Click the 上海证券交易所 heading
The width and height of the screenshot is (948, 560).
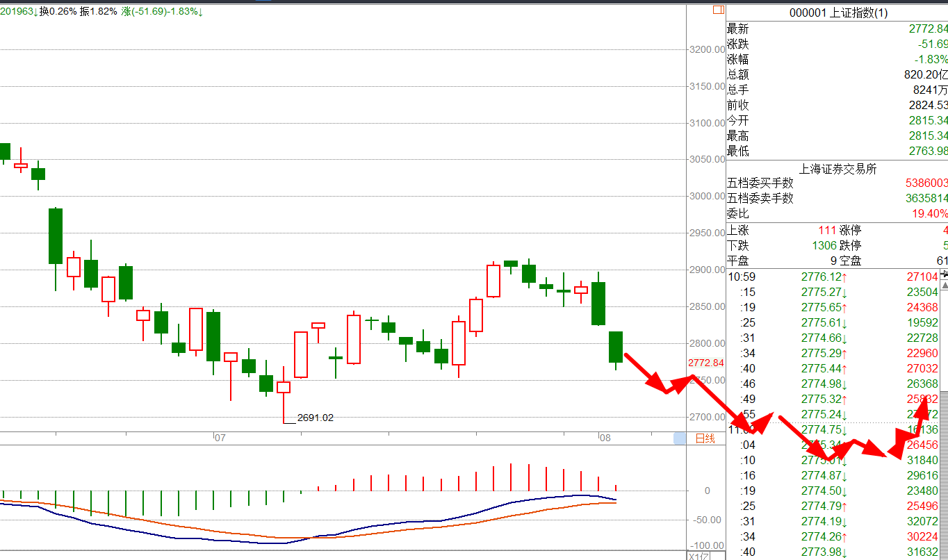tap(838, 169)
